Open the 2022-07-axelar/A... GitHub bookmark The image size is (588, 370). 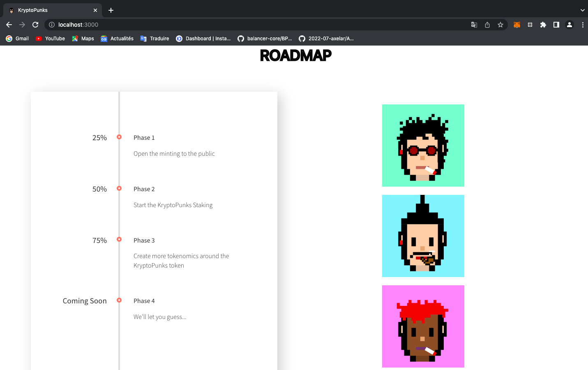pyautogui.click(x=326, y=39)
